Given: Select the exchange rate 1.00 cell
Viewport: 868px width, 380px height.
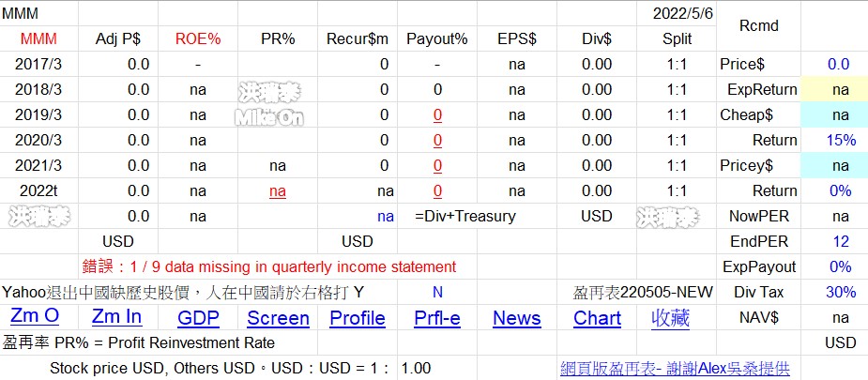Looking at the screenshot, I should (x=416, y=368).
